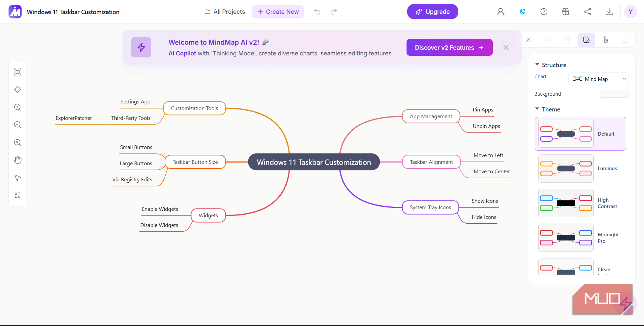
Task: Click the ExplorerPatcher leaf text
Action: 74,118
